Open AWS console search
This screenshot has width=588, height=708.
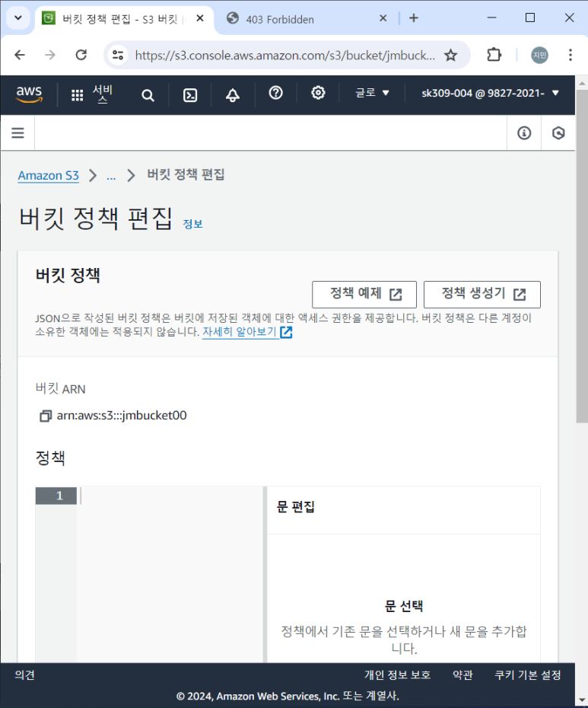click(x=148, y=95)
